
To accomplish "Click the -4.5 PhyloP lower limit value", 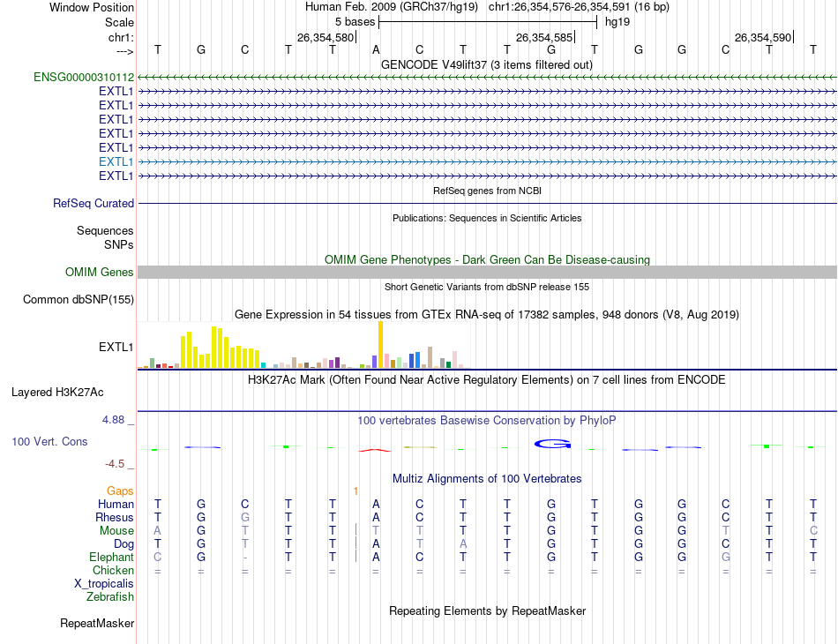I will click(115, 464).
